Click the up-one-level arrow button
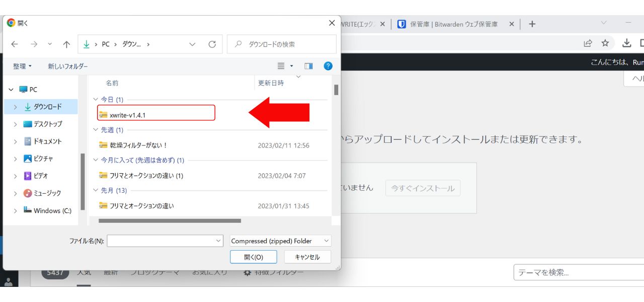This screenshot has width=644, height=302. point(66,44)
